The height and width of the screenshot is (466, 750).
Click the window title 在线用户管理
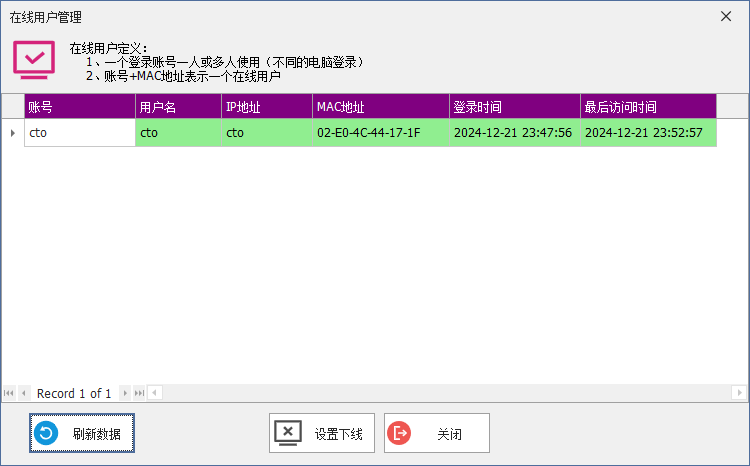tap(45, 17)
